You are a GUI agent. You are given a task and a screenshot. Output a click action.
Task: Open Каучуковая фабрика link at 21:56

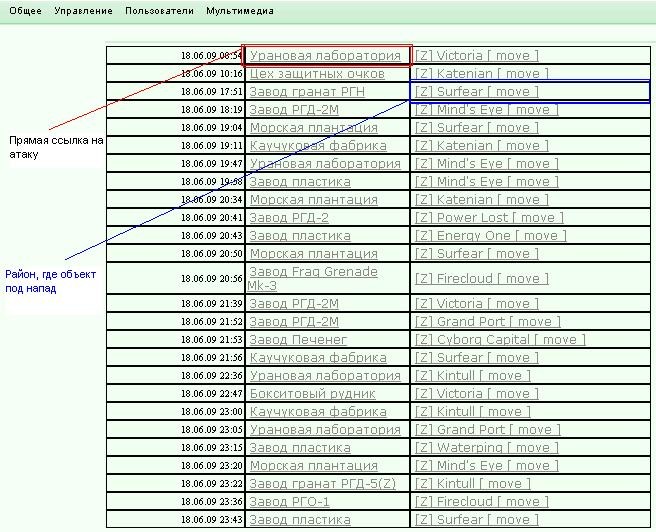click(x=318, y=358)
